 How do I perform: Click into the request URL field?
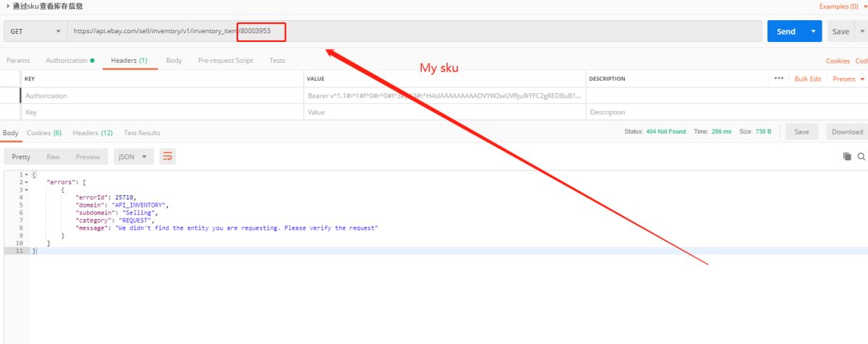click(x=415, y=32)
